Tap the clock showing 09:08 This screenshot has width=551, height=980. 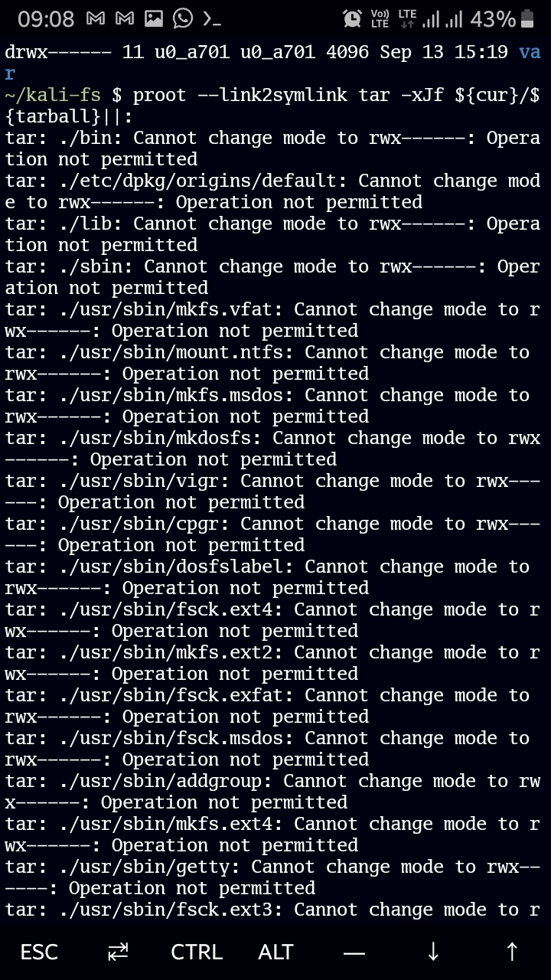46,18
